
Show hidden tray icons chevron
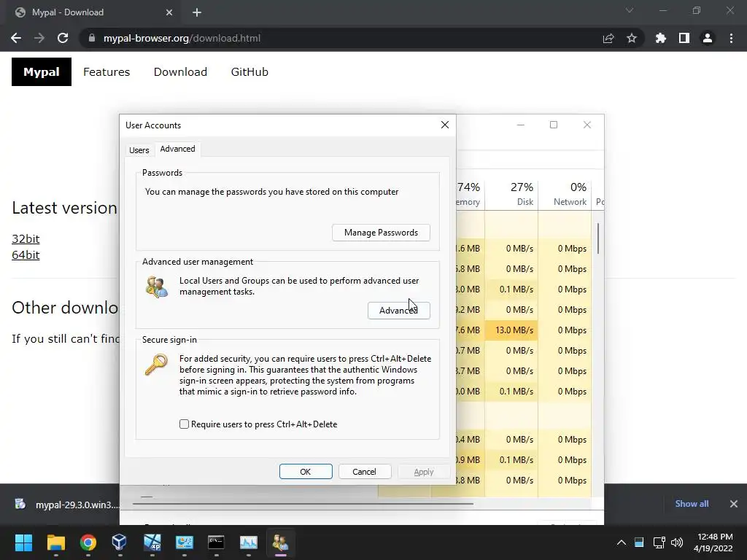[x=622, y=542]
